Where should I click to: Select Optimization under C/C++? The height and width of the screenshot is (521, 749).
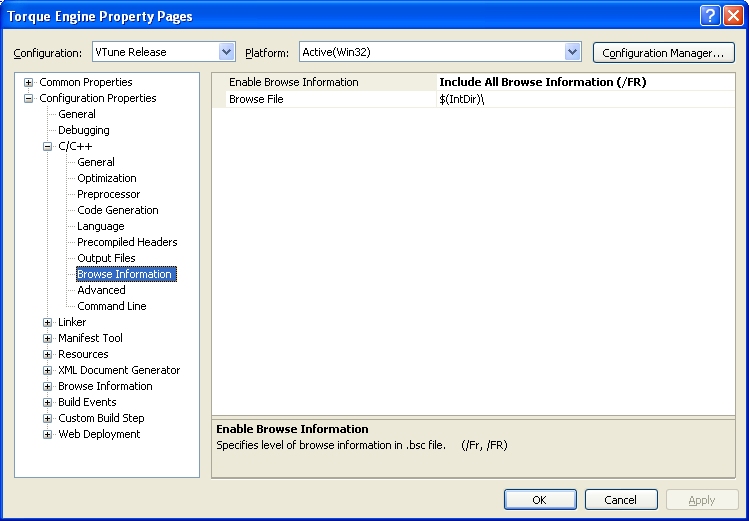click(x=107, y=178)
